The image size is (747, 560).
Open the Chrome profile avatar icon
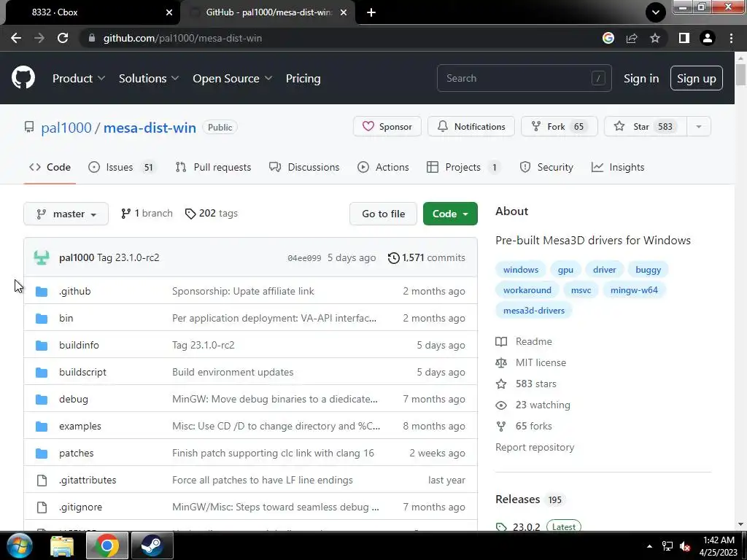[x=708, y=38]
